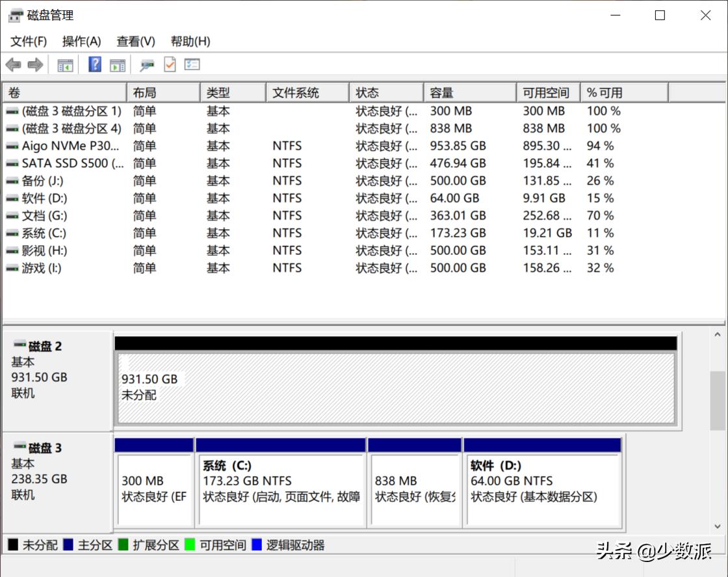Image resolution: width=728 pixels, height=577 pixels.
Task: Open the 查看(V) menu
Action: (x=135, y=41)
